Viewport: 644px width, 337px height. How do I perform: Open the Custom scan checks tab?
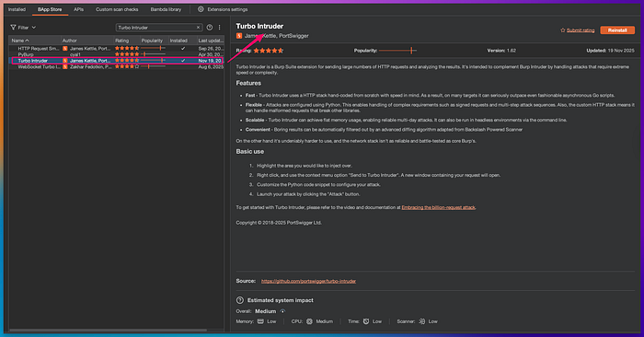[117, 9]
